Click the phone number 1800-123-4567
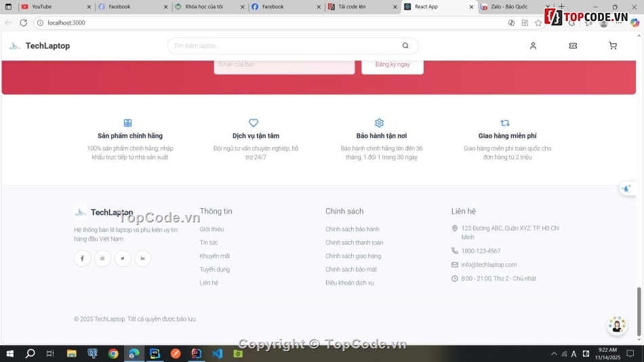This screenshot has height=362, width=644. click(481, 251)
